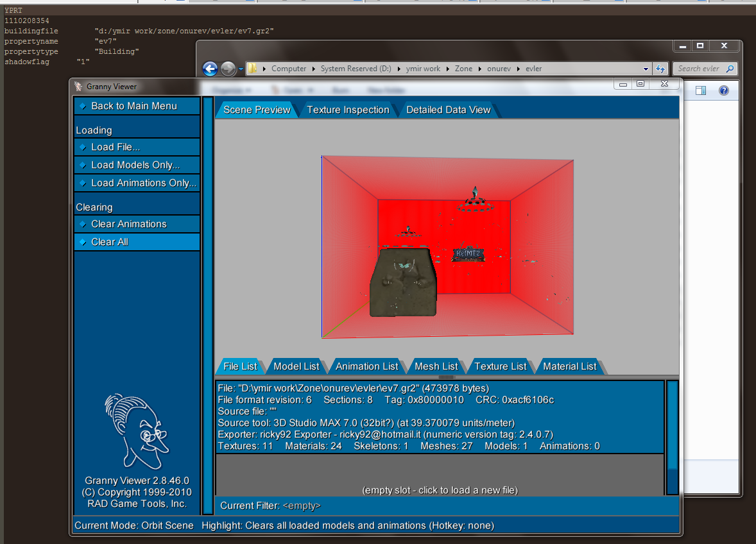Choose Load Animations Only...
Screen dimensions: 756x544
137,183
